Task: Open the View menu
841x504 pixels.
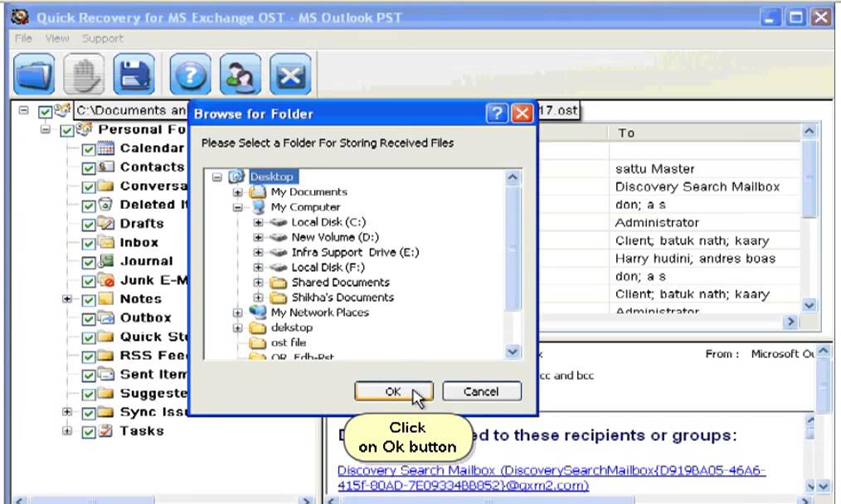Action: (57, 39)
